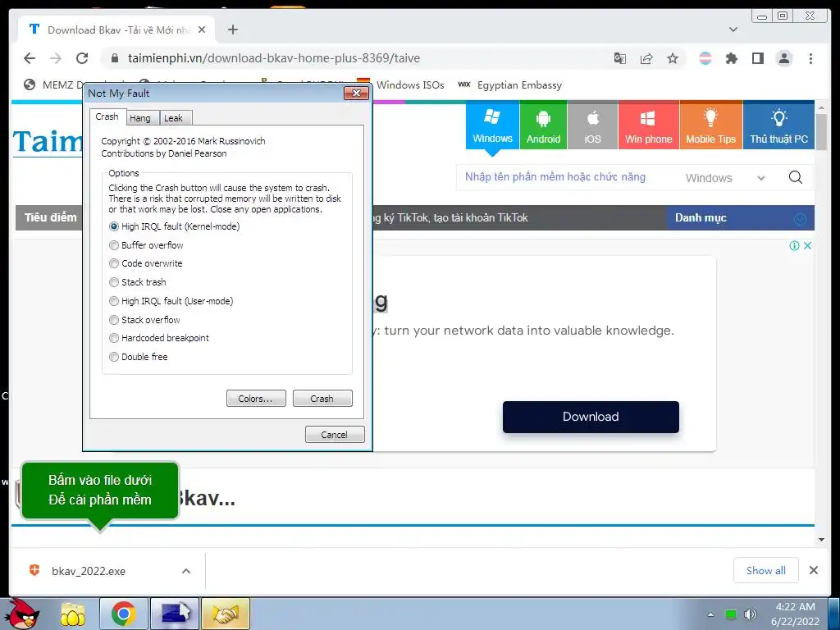Select the Code overwrite option
The image size is (840, 630).
tap(146, 263)
